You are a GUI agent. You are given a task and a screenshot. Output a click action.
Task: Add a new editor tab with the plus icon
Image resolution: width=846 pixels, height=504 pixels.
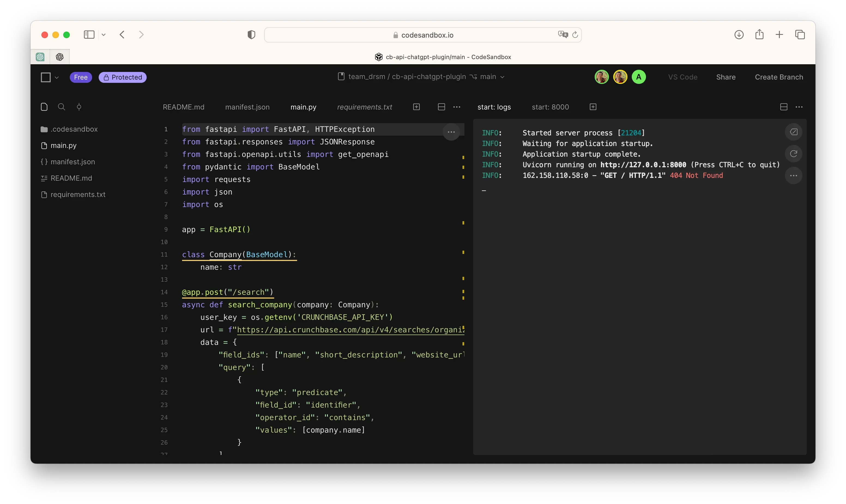tap(416, 107)
